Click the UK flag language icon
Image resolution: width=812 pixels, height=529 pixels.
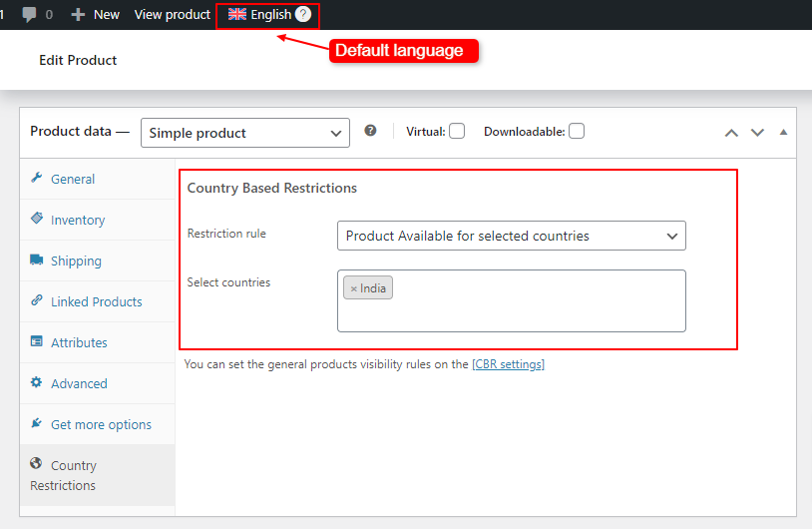pos(237,14)
